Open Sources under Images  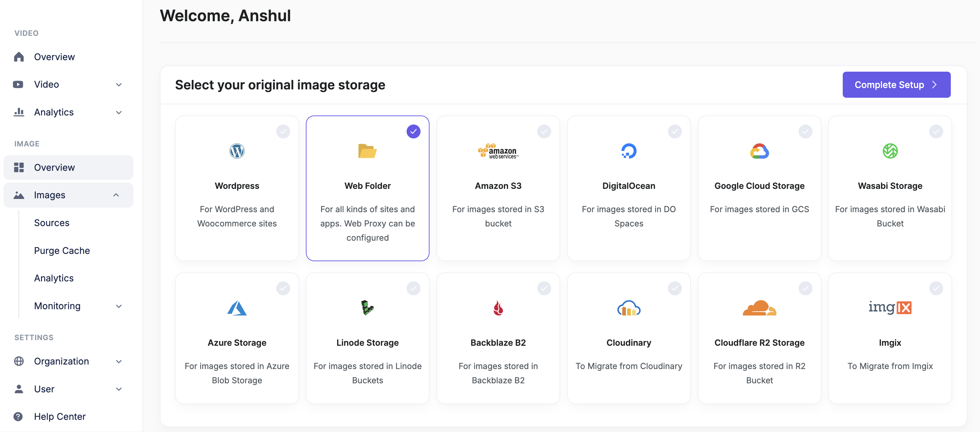(x=52, y=223)
